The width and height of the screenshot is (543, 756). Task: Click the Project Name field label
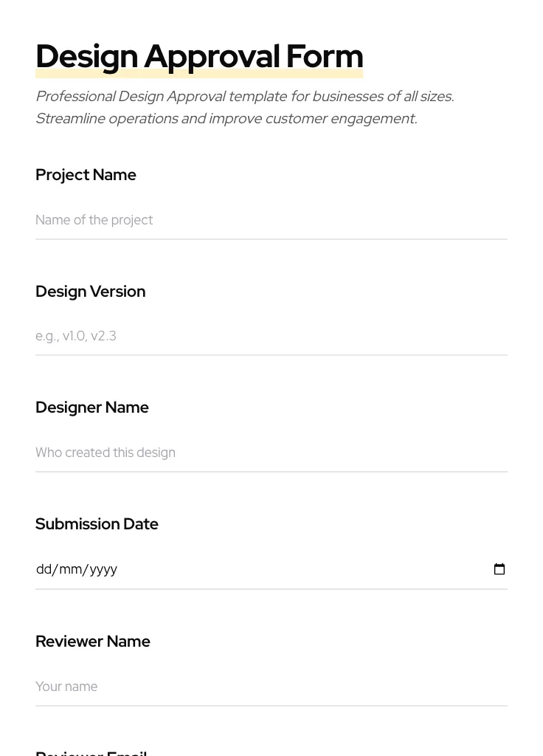coord(86,175)
